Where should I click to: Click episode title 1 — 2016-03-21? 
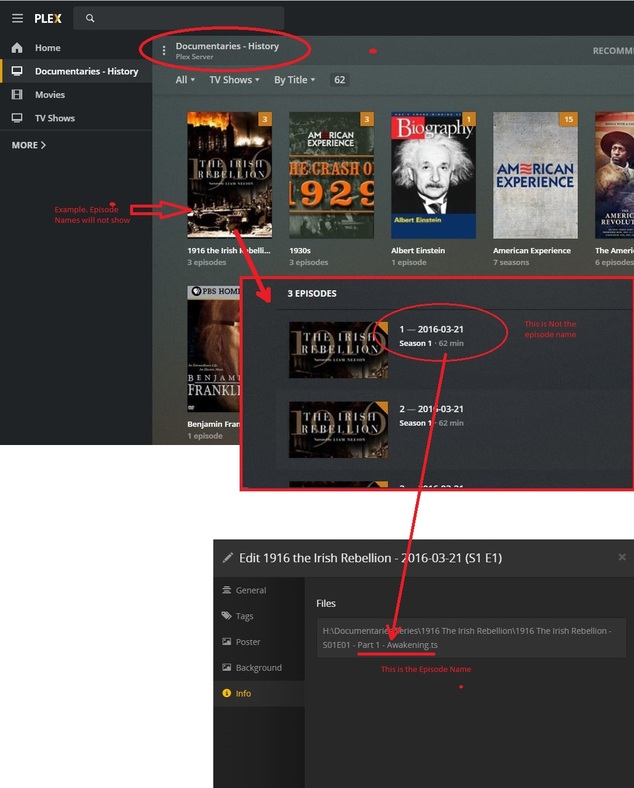point(432,329)
